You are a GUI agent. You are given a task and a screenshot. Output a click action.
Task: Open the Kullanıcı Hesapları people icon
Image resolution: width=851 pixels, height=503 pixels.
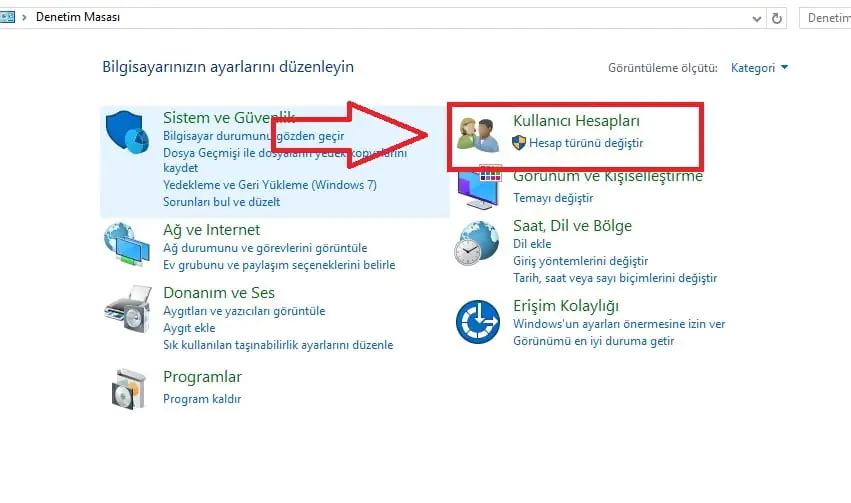478,135
